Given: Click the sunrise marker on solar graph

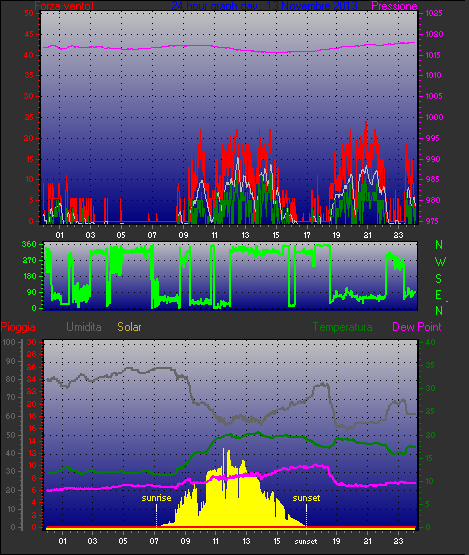Looking at the screenshot, I should point(156,498).
